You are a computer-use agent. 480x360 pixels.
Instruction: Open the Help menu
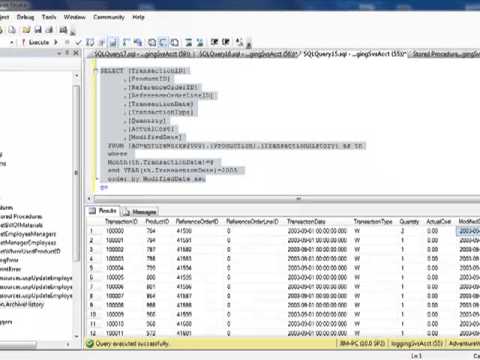point(138,17)
